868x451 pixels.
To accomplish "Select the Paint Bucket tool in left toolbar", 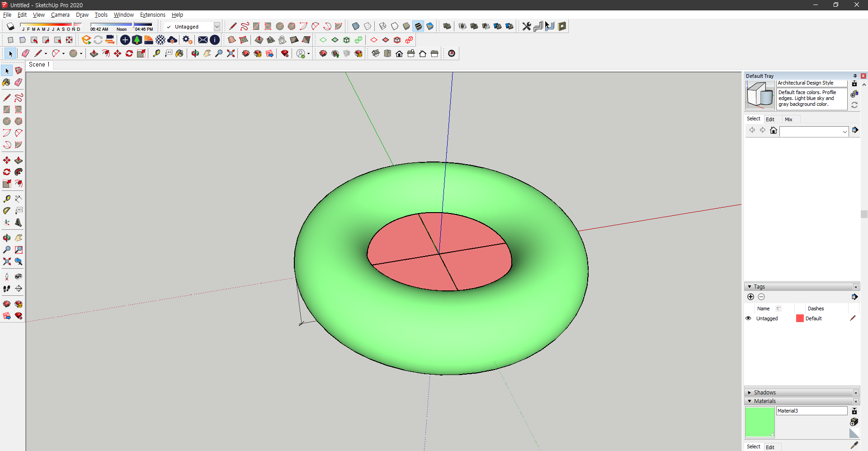I will (7, 82).
